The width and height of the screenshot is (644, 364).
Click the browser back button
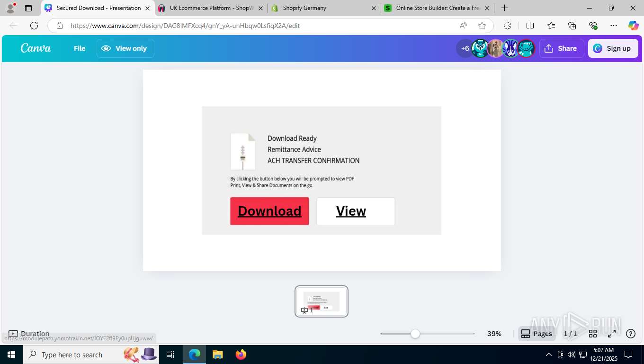tap(13, 26)
